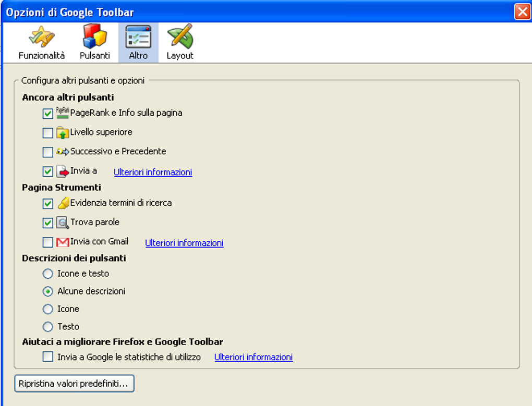This screenshot has height=406, width=532.
Task: Switch to the Funzionalità tab label
Action: coord(41,56)
